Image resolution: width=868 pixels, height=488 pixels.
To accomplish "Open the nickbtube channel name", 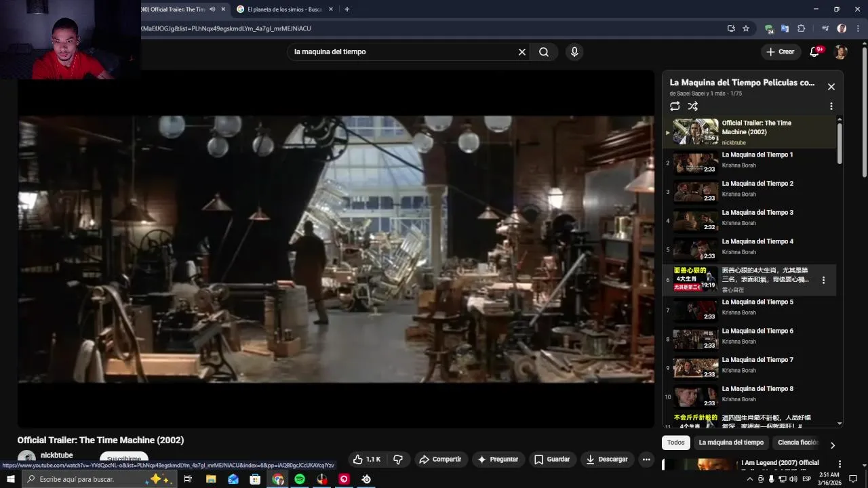I will [56, 455].
